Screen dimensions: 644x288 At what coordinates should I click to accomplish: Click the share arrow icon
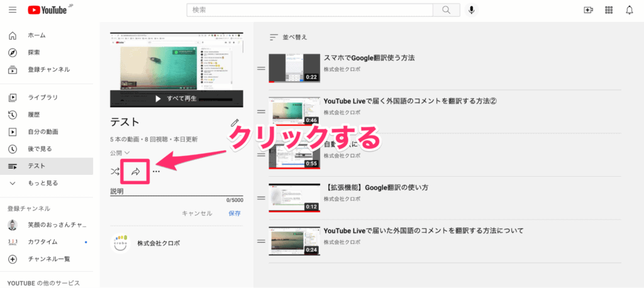click(135, 172)
